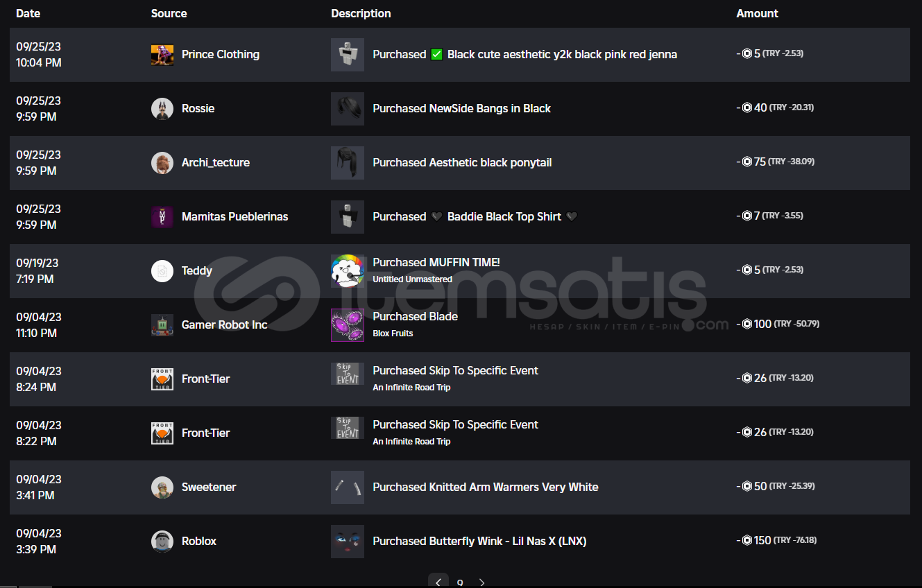Open the Blade item thumbnail
The height and width of the screenshot is (588, 922).
348,325
